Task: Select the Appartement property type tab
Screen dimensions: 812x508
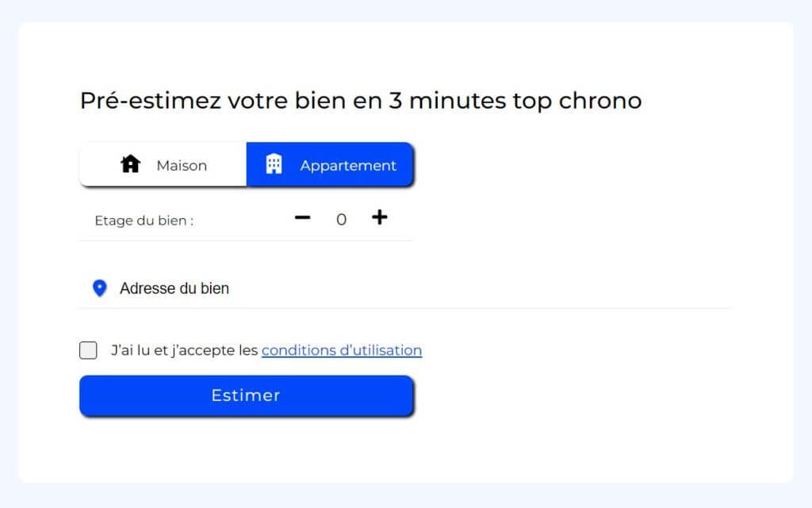Action: [x=330, y=164]
